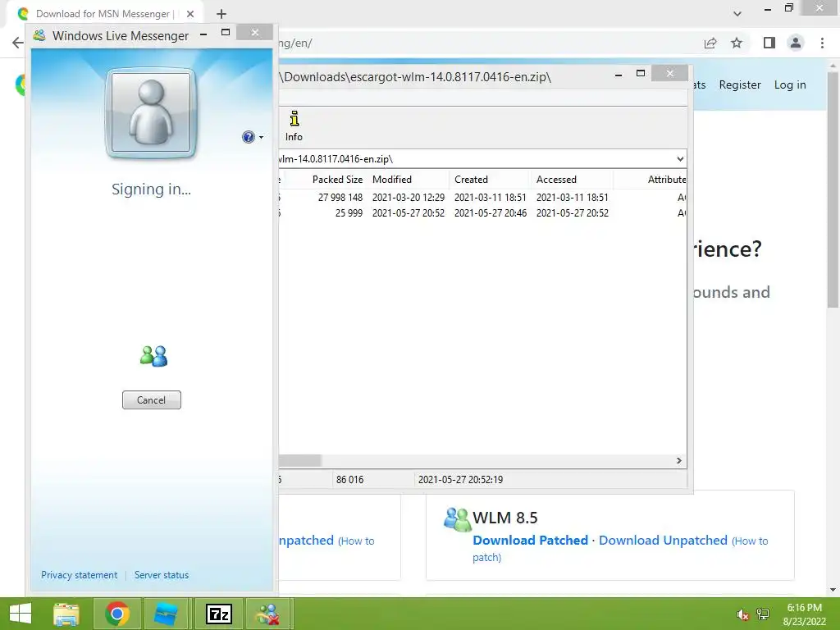This screenshot has width=840, height=630.
Task: Open the Messenger help icon menu
Action: (x=248, y=137)
